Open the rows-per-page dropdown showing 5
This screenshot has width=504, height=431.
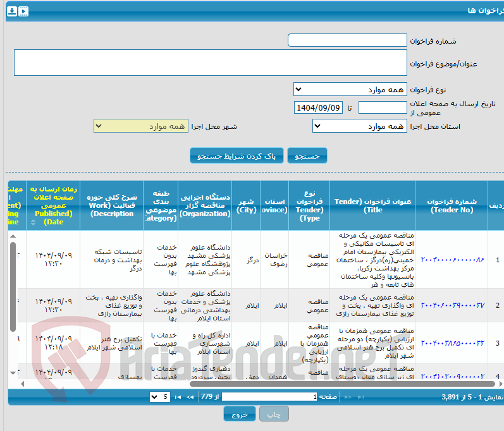(160, 397)
